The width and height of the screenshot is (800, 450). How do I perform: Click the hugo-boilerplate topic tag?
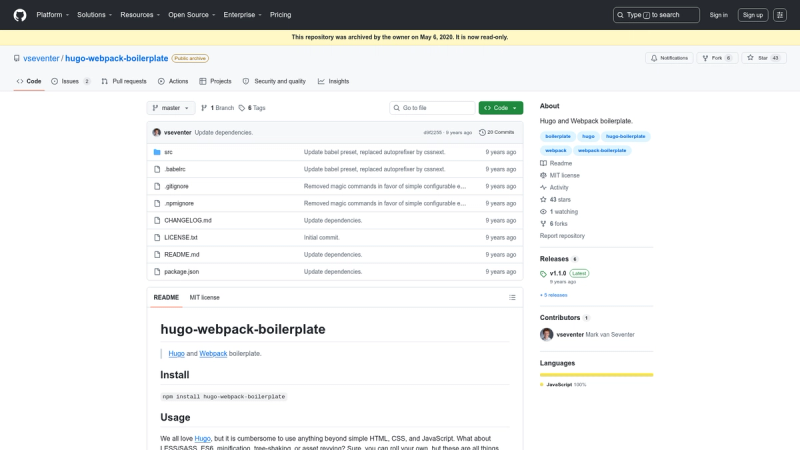click(626, 136)
